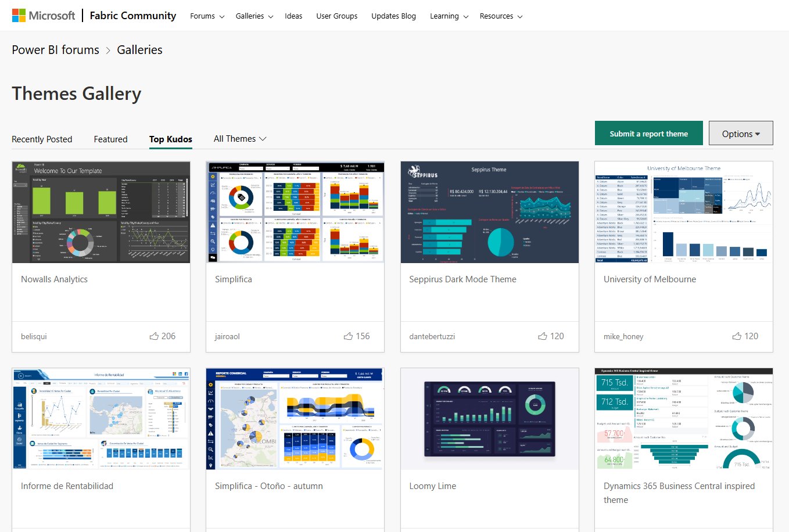
Task: Click kudos thumbs-up icon for Nowalls Analytics
Action: tap(154, 336)
